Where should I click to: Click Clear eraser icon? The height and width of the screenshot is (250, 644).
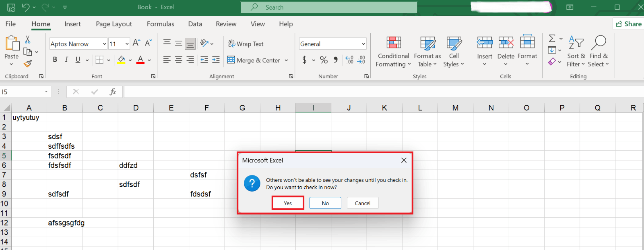coord(552,62)
